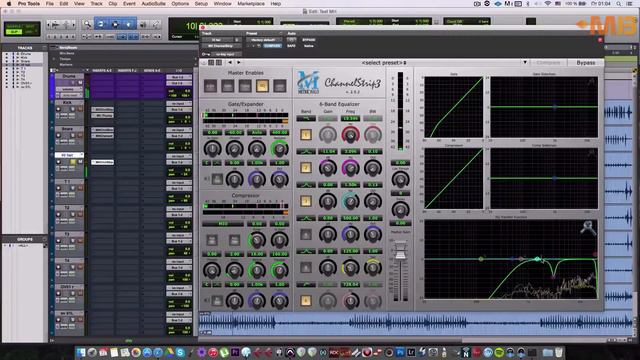The width and height of the screenshot is (640, 360).
Task: Open the Spotlight search in menu bar
Action: tap(619, 4)
